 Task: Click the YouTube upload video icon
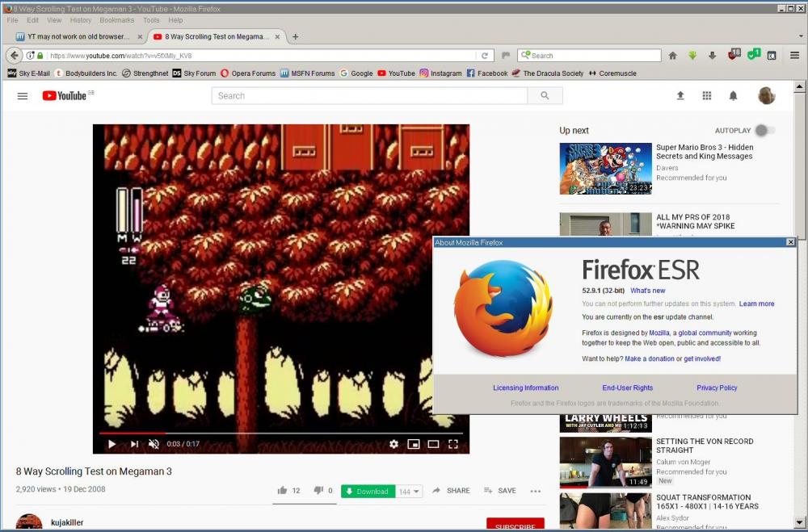680,95
